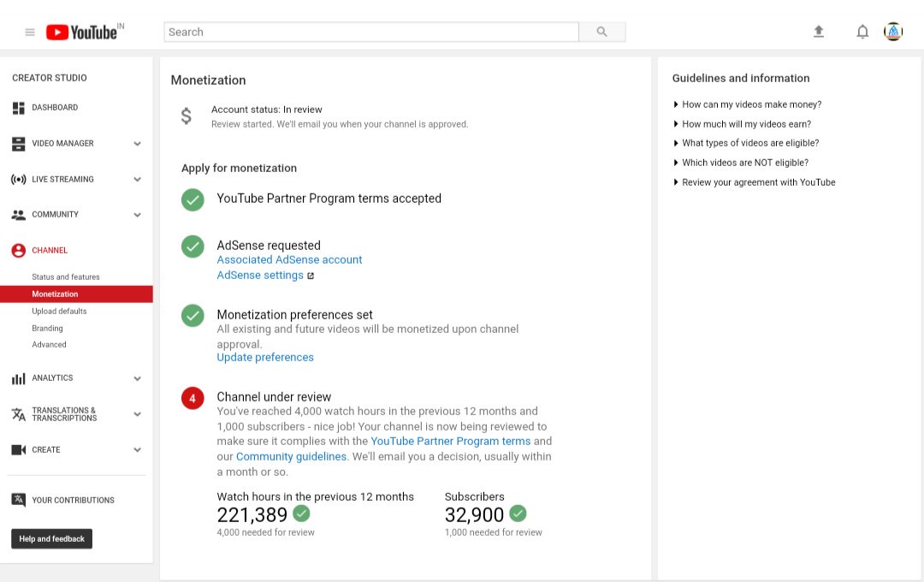Image resolution: width=924 pixels, height=582 pixels.
Task: Expand Translations & Transcriptions chevron
Action: click(137, 414)
